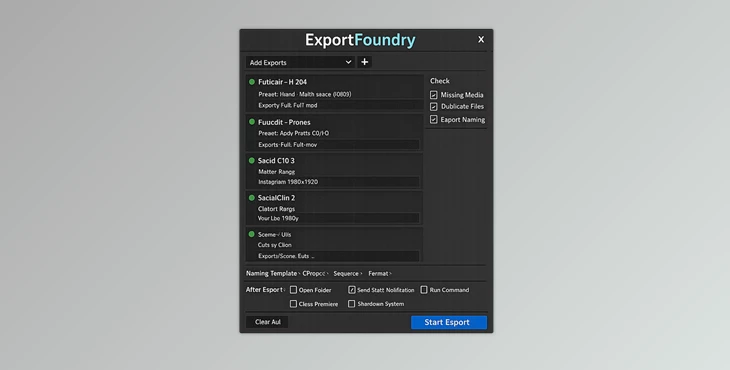This screenshot has height=370, width=730.
Task: Click the Clatort Rargs text
Action: (x=277, y=209)
